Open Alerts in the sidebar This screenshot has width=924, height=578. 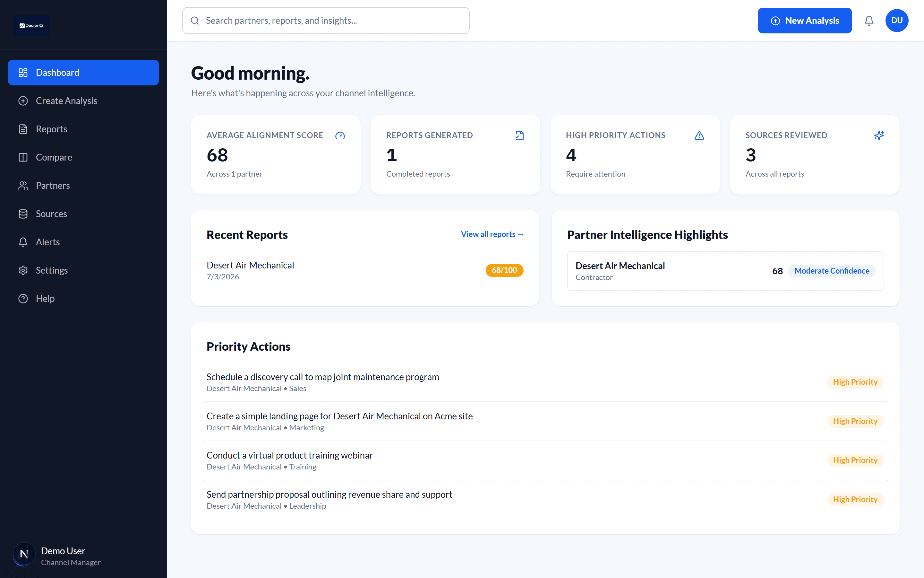pyautogui.click(x=83, y=242)
